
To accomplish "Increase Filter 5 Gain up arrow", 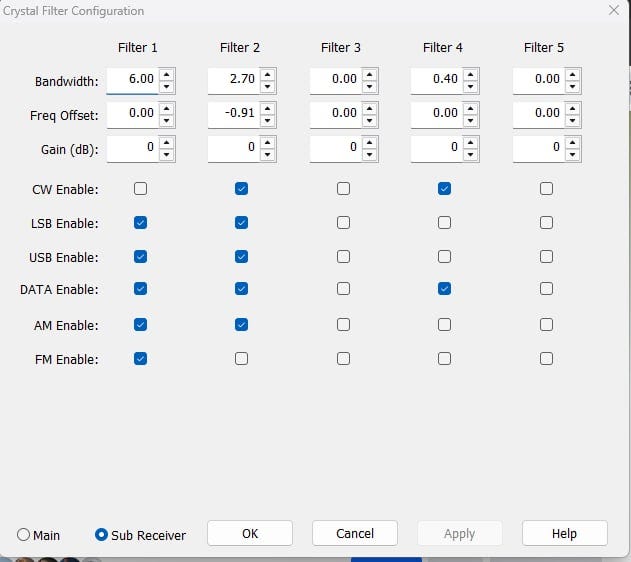I will point(572,143).
